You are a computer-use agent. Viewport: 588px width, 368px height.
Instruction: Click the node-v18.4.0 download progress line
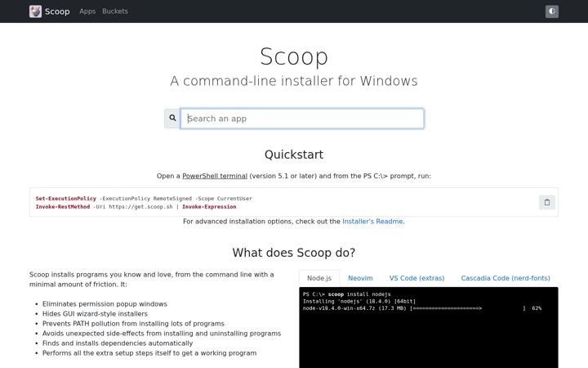coord(422,308)
